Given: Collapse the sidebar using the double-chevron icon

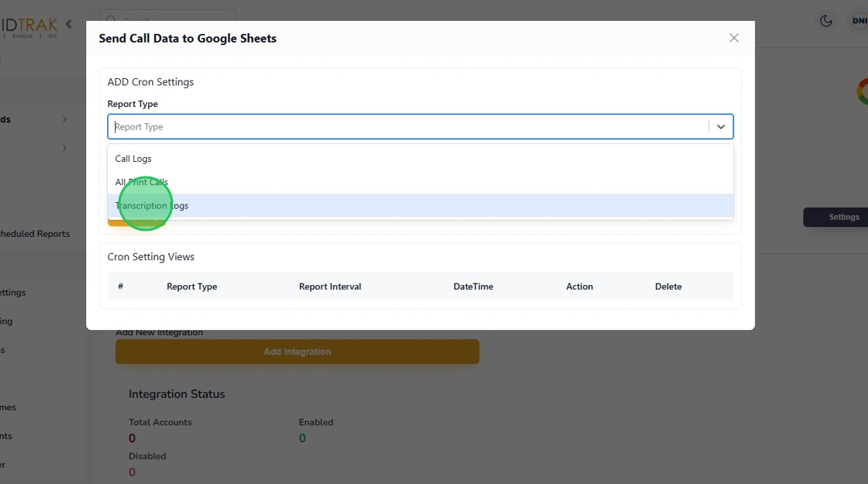Looking at the screenshot, I should (69, 24).
